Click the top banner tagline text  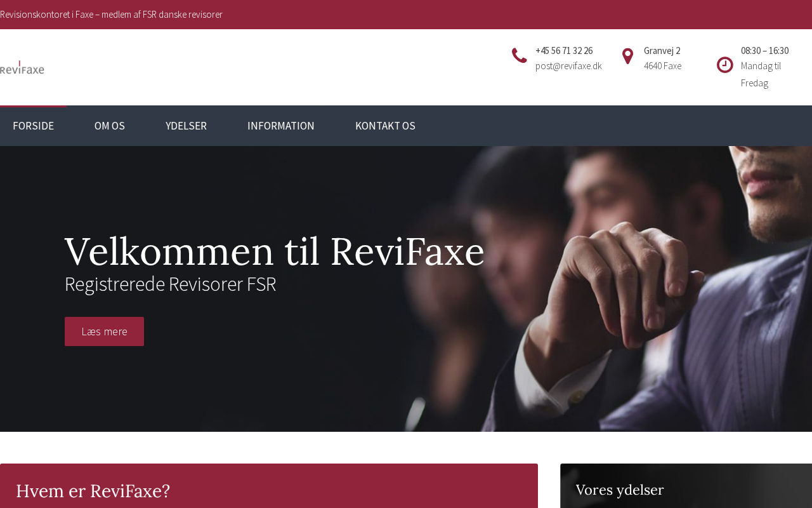(111, 15)
